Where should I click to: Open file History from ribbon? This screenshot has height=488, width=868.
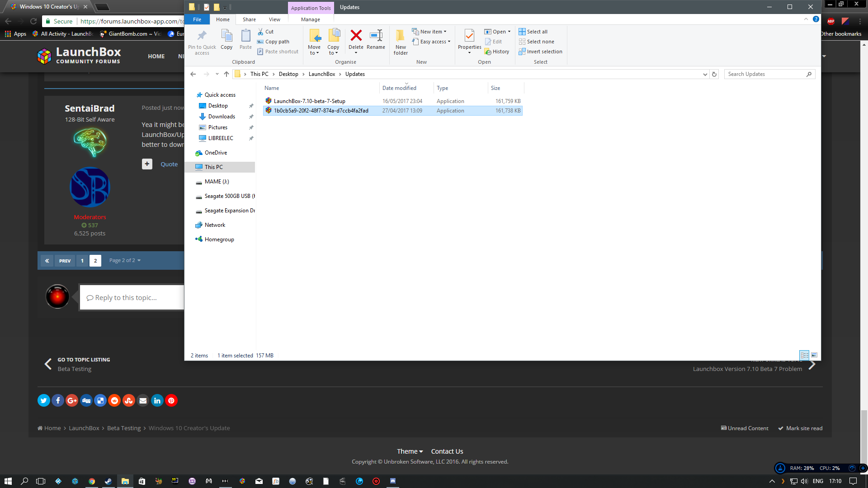pos(497,52)
